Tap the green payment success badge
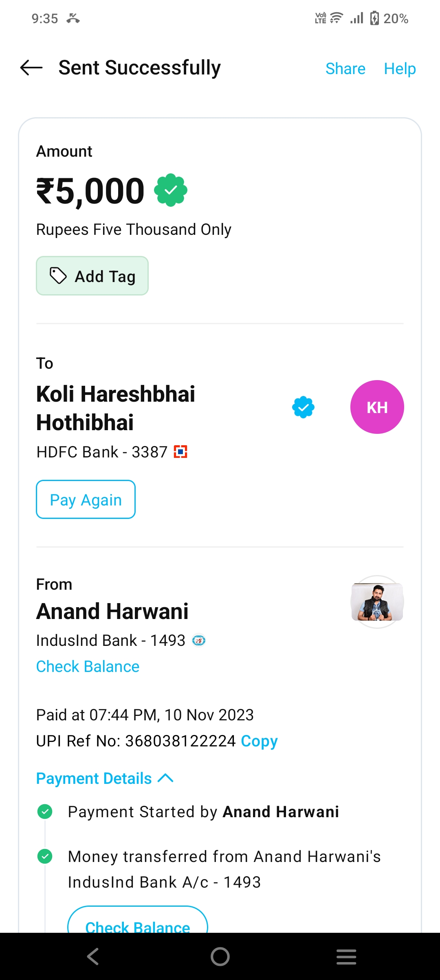The height and width of the screenshot is (980, 440). pyautogui.click(x=171, y=190)
